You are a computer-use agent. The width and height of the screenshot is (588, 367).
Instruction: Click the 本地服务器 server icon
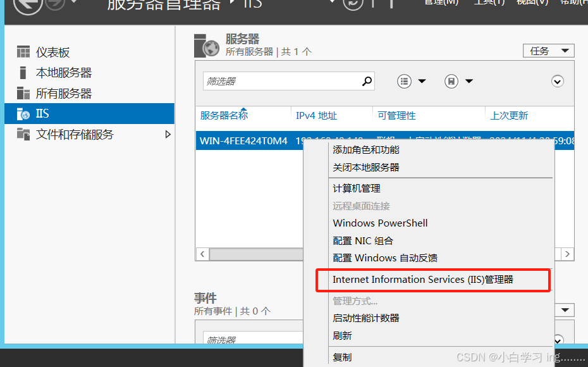click(23, 72)
